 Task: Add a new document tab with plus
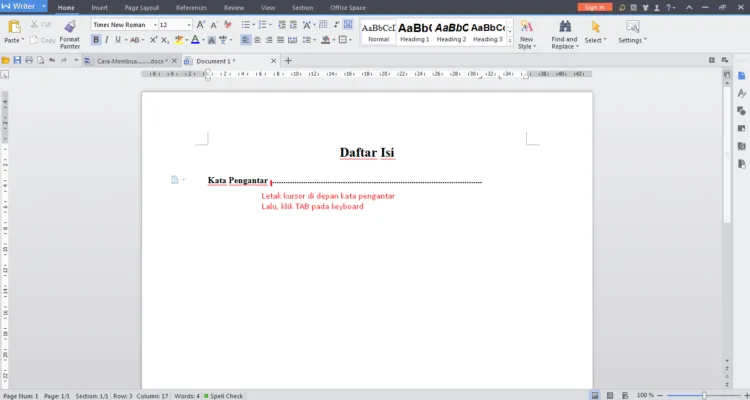pos(288,61)
